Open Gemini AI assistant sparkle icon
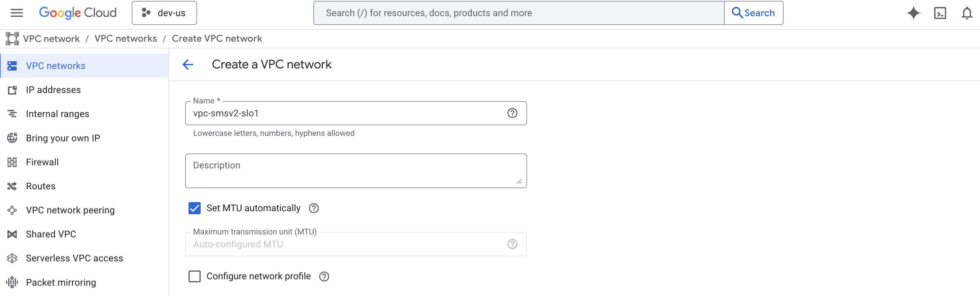This screenshot has width=980, height=296. [x=913, y=13]
